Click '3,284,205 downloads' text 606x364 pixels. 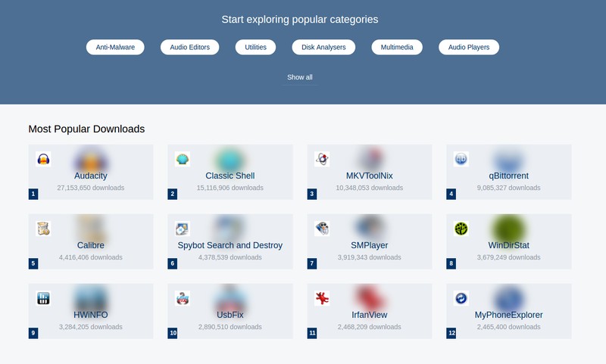coord(91,327)
